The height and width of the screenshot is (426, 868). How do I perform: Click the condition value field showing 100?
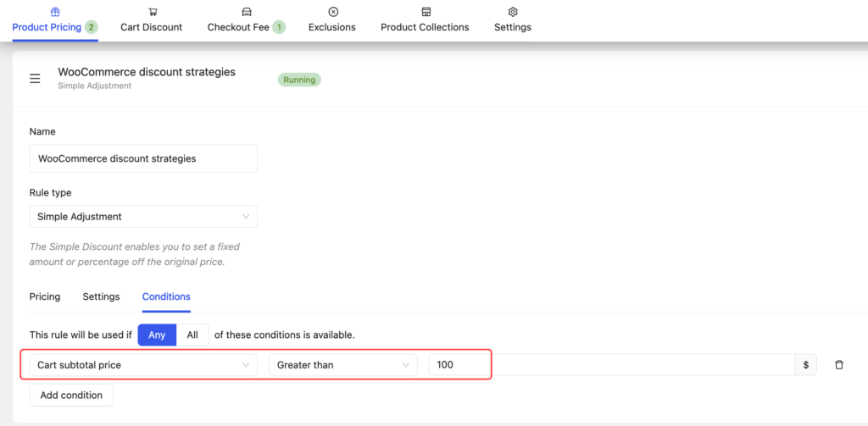612,365
